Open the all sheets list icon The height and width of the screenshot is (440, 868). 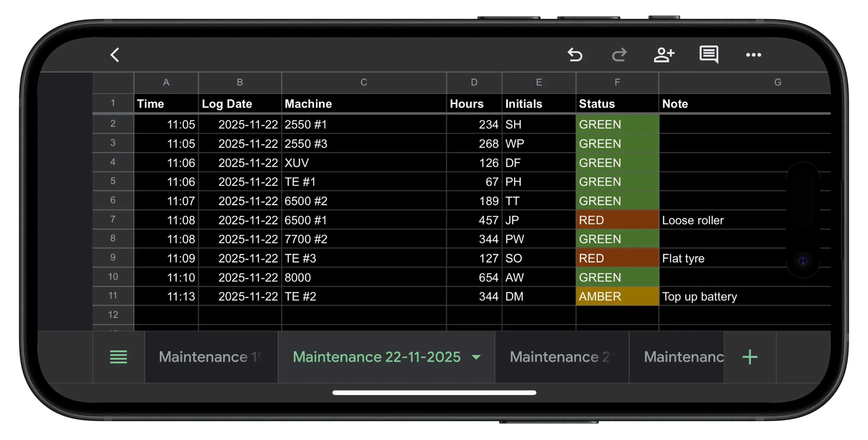119,357
